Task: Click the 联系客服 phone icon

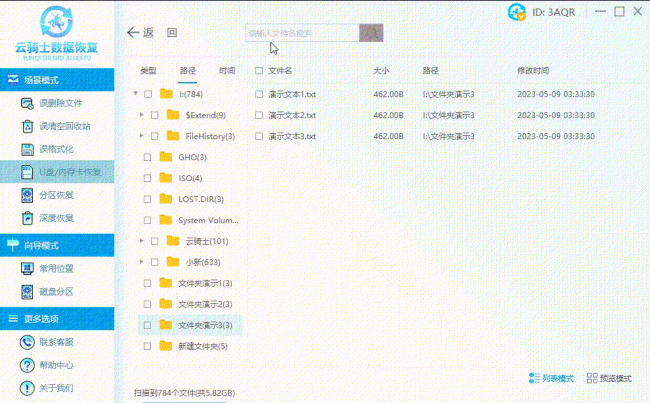Action: (27, 342)
